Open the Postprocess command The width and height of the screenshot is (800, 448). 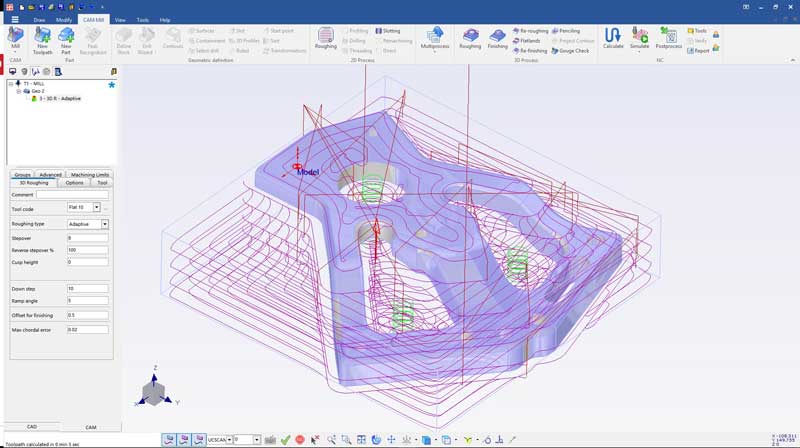[x=668, y=38]
